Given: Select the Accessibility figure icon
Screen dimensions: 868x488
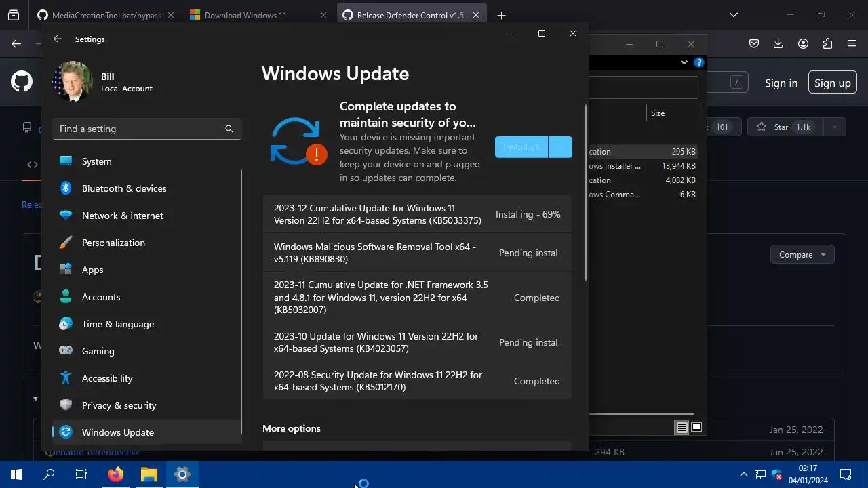Looking at the screenshot, I should pos(66,378).
